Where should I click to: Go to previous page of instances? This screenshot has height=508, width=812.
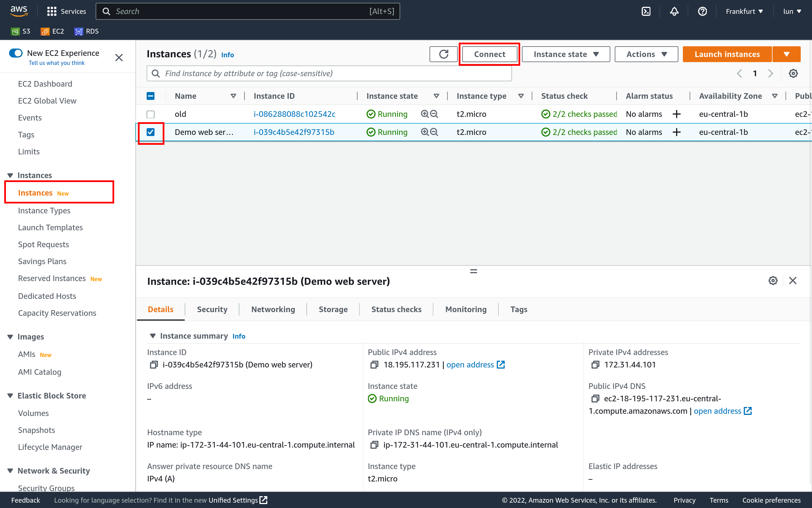tap(740, 73)
